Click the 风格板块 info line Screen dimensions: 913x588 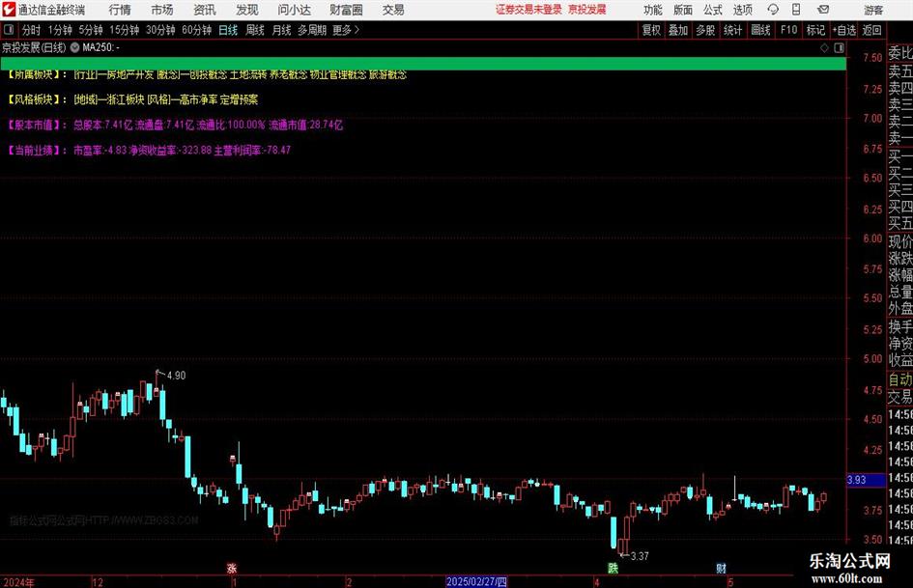click(x=132, y=99)
